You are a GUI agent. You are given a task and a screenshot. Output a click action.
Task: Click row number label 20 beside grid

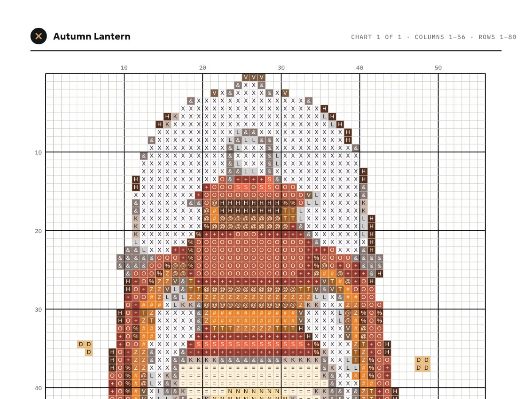pyautogui.click(x=39, y=231)
